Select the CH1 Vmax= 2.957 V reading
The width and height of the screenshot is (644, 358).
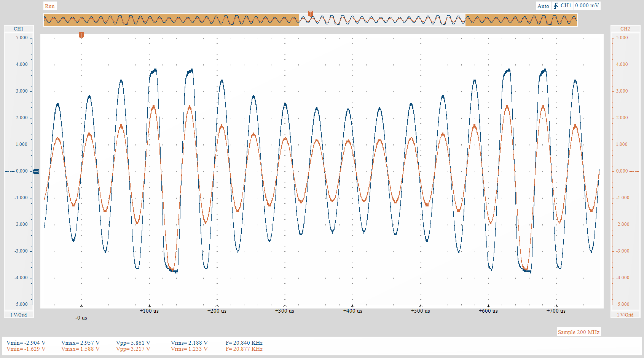click(x=80, y=343)
